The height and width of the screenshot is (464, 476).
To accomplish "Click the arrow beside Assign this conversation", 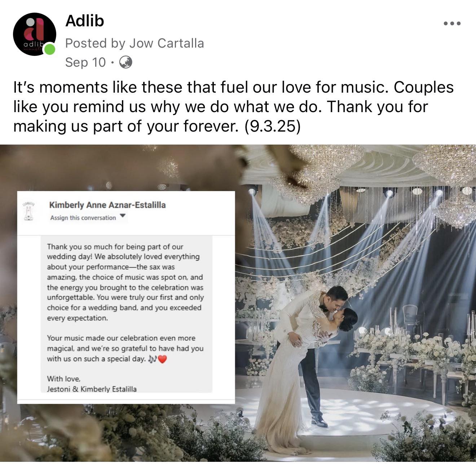I will (x=123, y=216).
